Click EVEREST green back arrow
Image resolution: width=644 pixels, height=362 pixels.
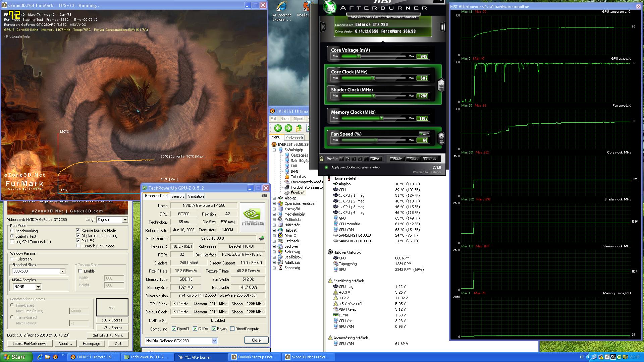278,128
